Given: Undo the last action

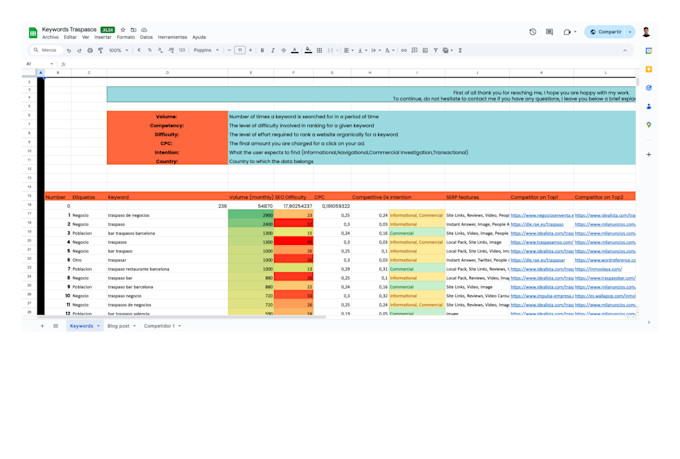Looking at the screenshot, I should click(x=69, y=50).
